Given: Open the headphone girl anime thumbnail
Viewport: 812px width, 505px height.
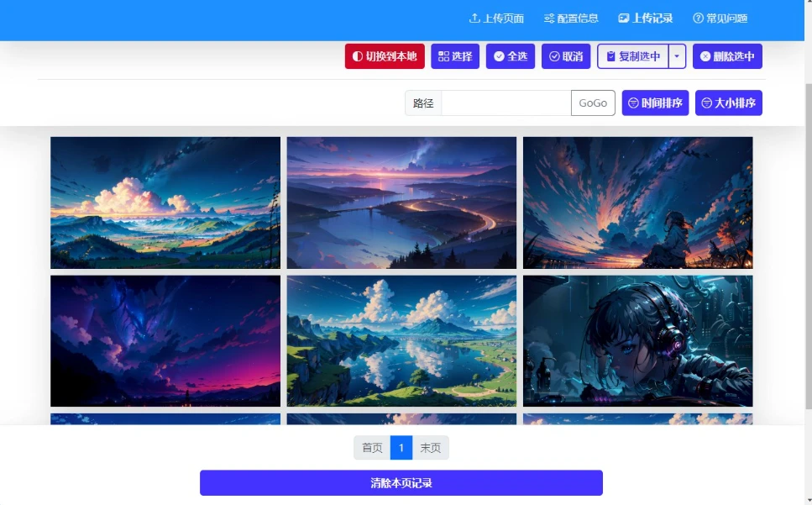Looking at the screenshot, I should (637, 341).
